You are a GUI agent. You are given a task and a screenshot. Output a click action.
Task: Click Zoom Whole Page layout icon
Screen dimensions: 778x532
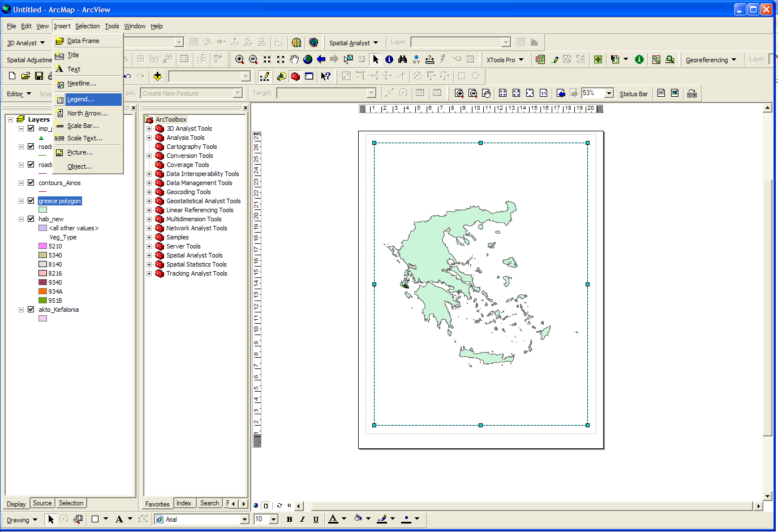tap(530, 93)
